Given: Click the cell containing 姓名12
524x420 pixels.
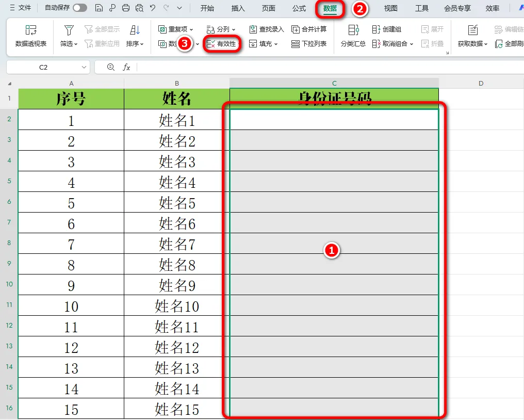Looking at the screenshot, I should [x=177, y=347].
